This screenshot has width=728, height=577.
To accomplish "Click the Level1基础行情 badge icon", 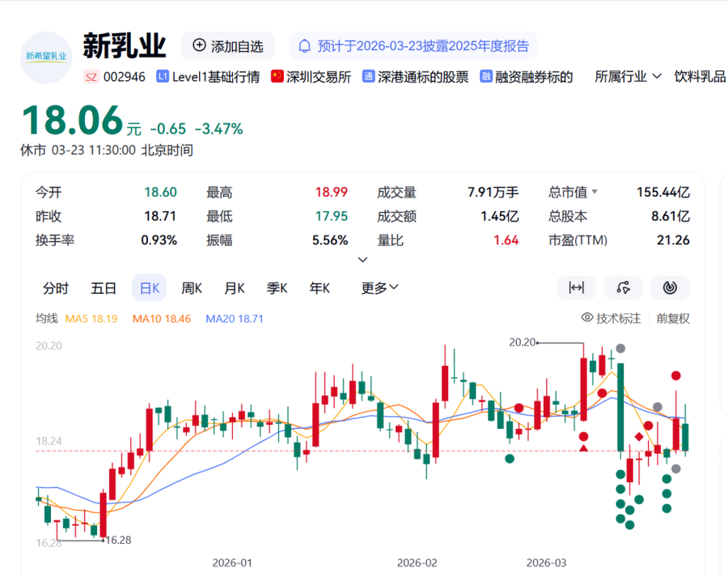I will [163, 77].
